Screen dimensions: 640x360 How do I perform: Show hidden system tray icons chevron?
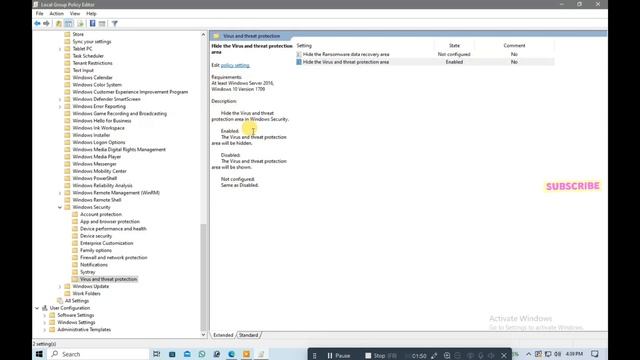[529, 354]
